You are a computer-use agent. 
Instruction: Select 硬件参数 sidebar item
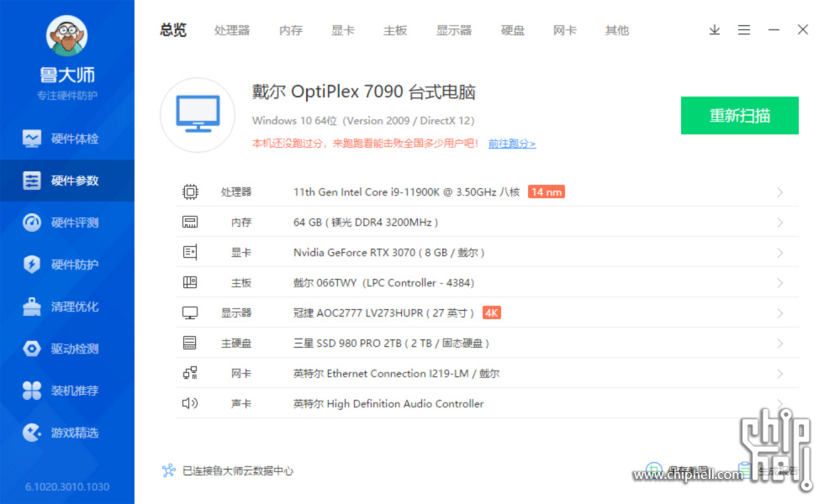click(x=67, y=181)
